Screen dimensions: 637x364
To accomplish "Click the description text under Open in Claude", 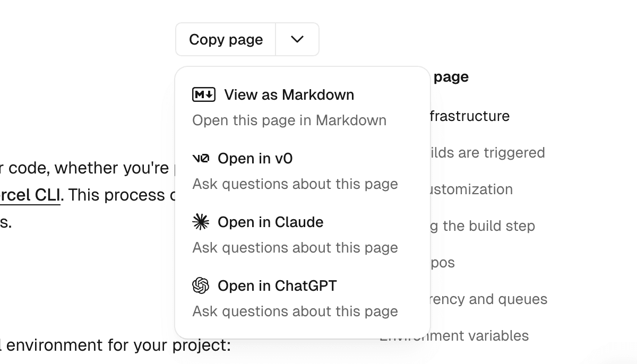I will (x=295, y=248).
